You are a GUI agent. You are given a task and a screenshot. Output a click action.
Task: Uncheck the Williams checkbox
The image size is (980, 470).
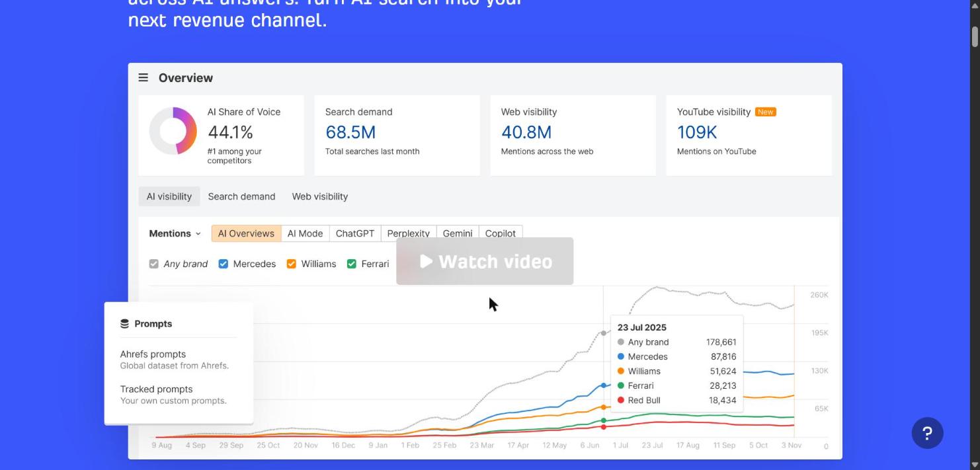point(291,264)
